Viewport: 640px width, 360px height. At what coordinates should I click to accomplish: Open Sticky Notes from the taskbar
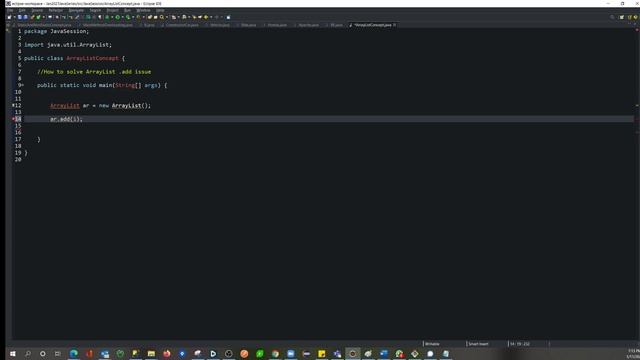click(322, 353)
